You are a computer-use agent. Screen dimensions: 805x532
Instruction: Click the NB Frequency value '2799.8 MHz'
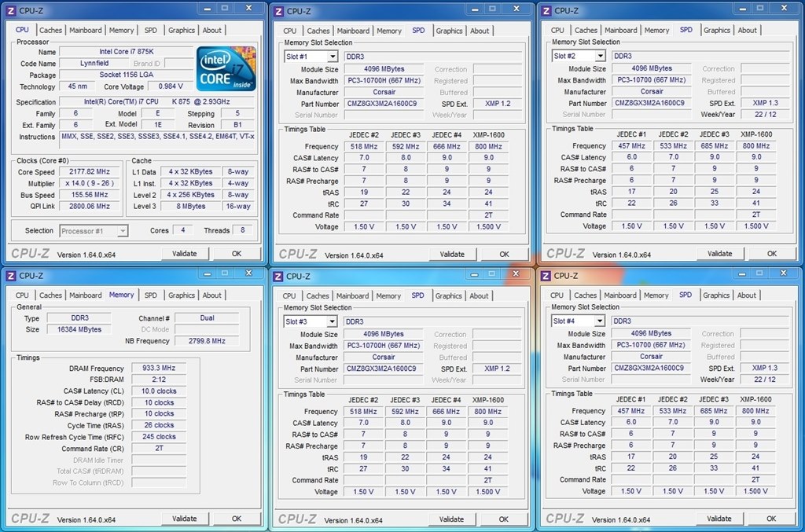(207, 340)
